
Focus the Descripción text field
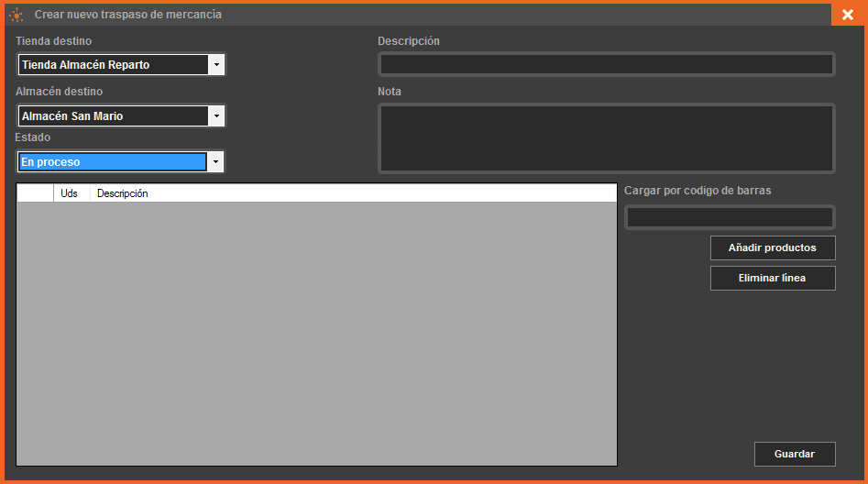(606, 64)
